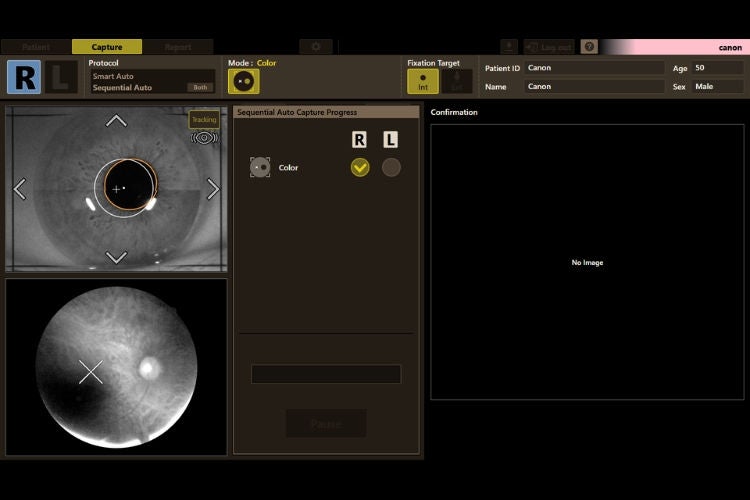750x500 pixels.
Task: Select the left eye L button
Action: (61, 77)
